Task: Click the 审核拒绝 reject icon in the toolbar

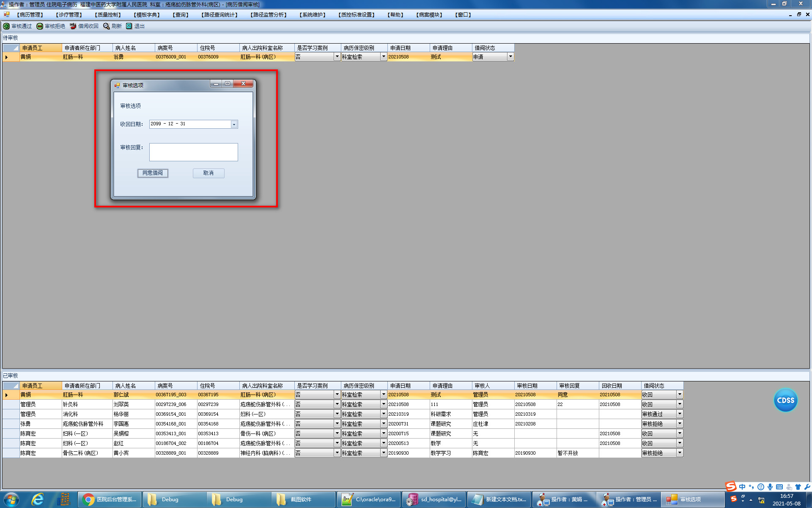Action: click(x=40, y=26)
